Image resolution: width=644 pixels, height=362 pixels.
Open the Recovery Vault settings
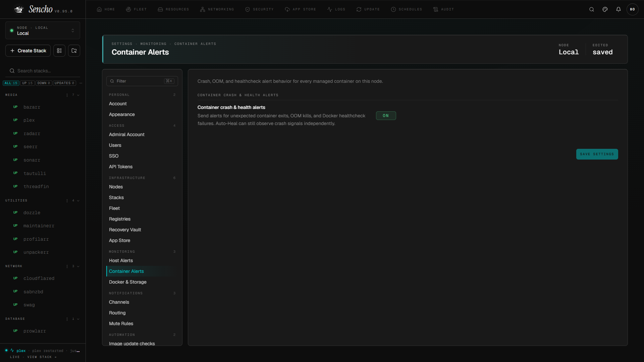[x=142, y=230]
